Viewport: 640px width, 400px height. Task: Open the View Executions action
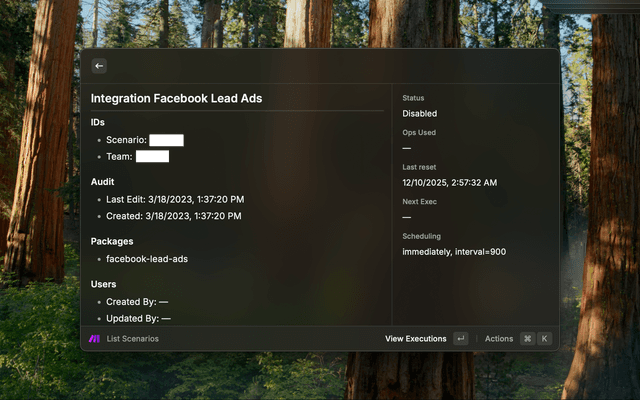tap(416, 339)
